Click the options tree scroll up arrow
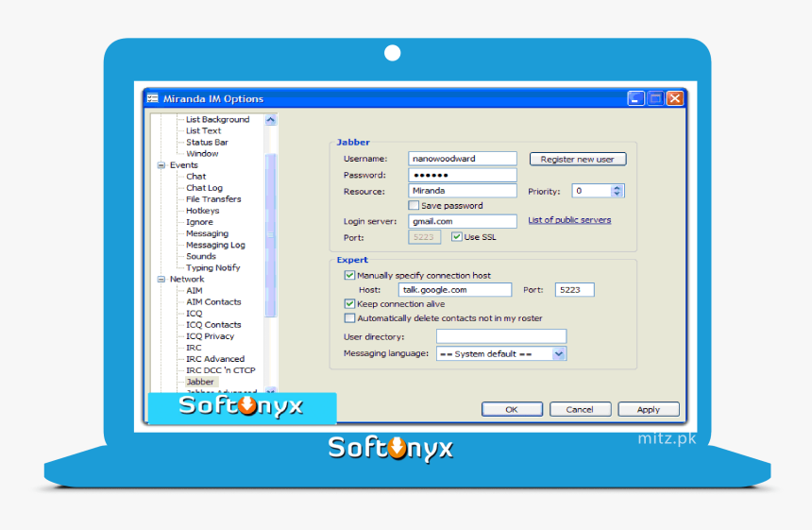Viewport: 812px width, 530px height. pos(270,120)
